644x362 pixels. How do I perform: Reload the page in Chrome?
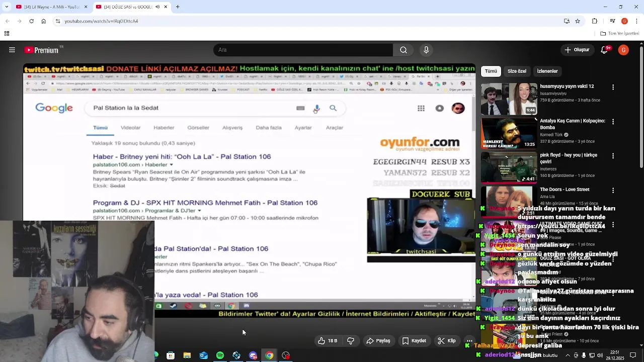(x=31, y=21)
